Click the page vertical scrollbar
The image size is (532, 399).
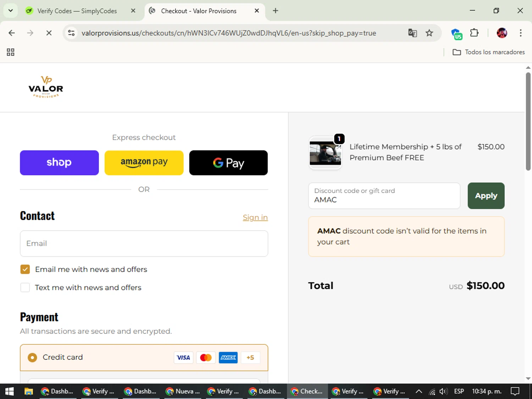pos(528,121)
